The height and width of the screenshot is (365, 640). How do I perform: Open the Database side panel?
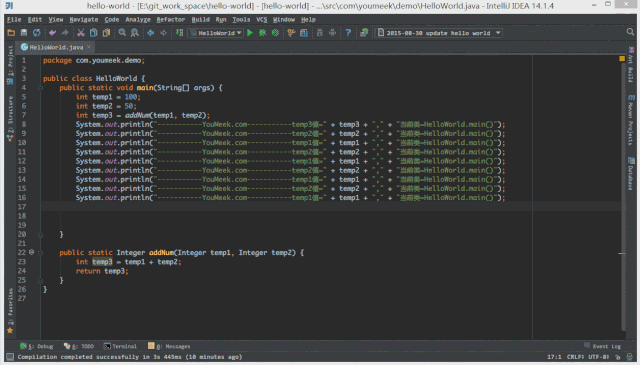tap(631, 173)
